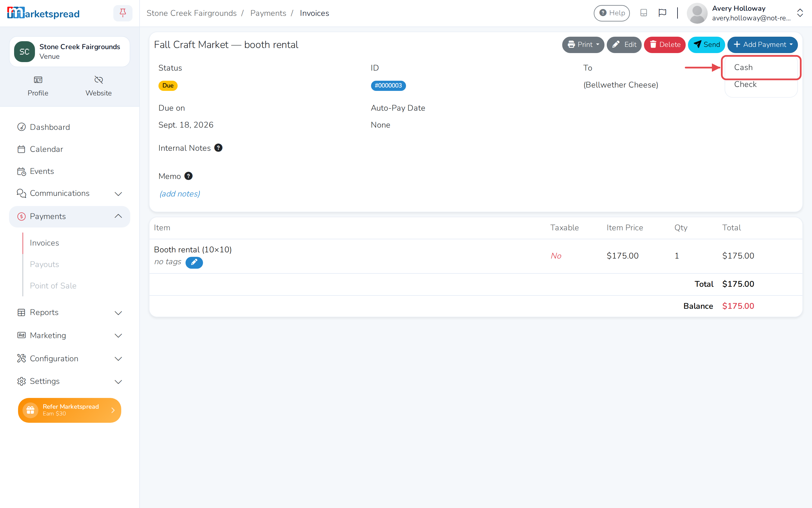Click the red Balance $175.00 amount
Screen dimensions: 812x508
click(x=738, y=306)
